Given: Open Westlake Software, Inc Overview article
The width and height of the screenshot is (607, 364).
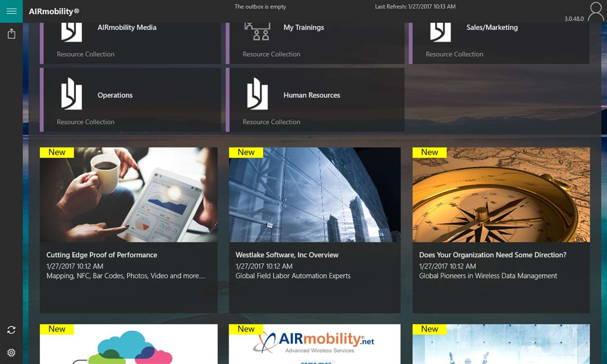Looking at the screenshot, I should pos(287,255).
